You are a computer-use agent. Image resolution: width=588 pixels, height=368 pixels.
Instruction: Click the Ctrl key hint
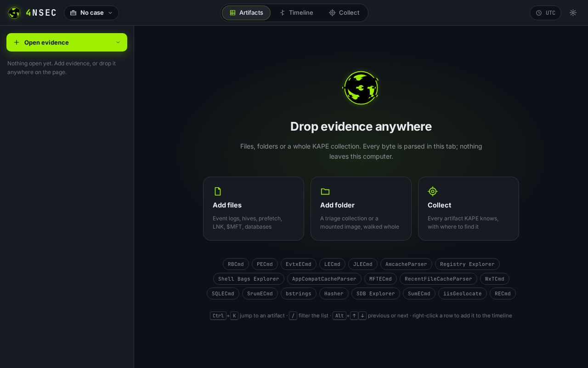point(218,316)
